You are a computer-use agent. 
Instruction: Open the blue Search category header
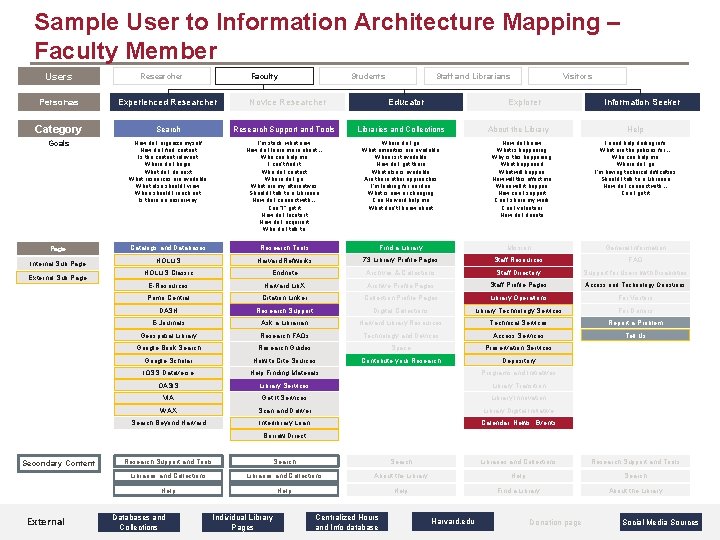coord(168,129)
